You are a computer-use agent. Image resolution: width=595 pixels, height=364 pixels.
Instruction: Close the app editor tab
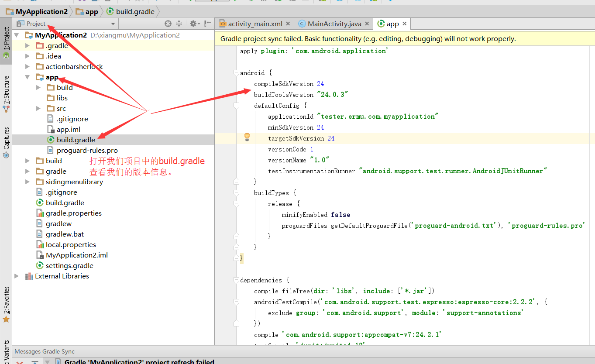[405, 24]
